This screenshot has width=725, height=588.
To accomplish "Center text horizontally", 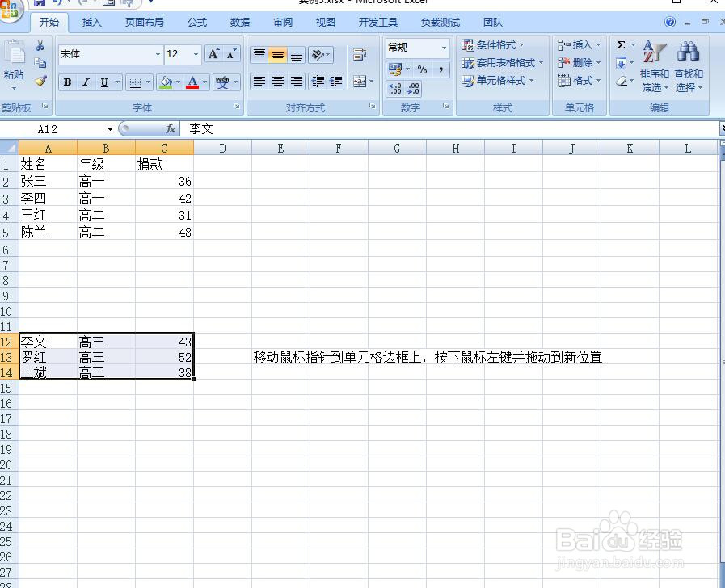I will (x=278, y=82).
